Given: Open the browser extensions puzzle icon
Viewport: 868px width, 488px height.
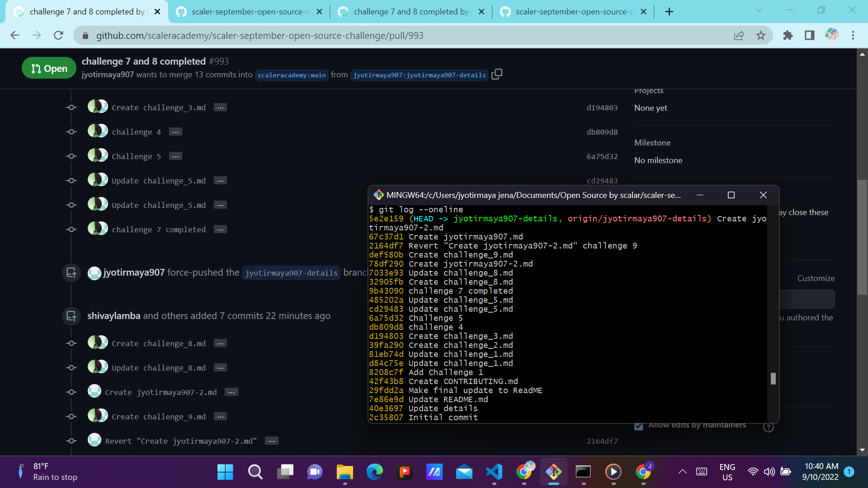Looking at the screenshot, I should click(788, 35).
